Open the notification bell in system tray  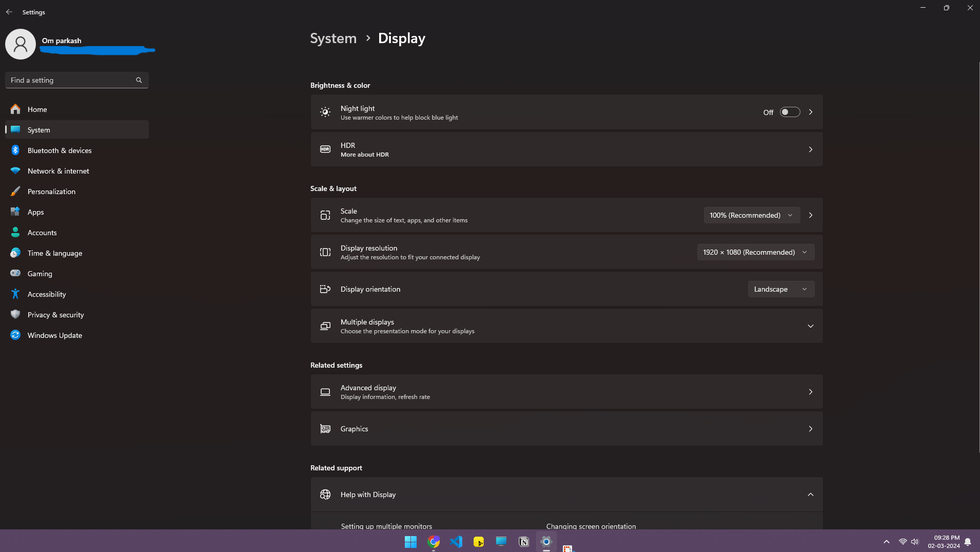968,542
